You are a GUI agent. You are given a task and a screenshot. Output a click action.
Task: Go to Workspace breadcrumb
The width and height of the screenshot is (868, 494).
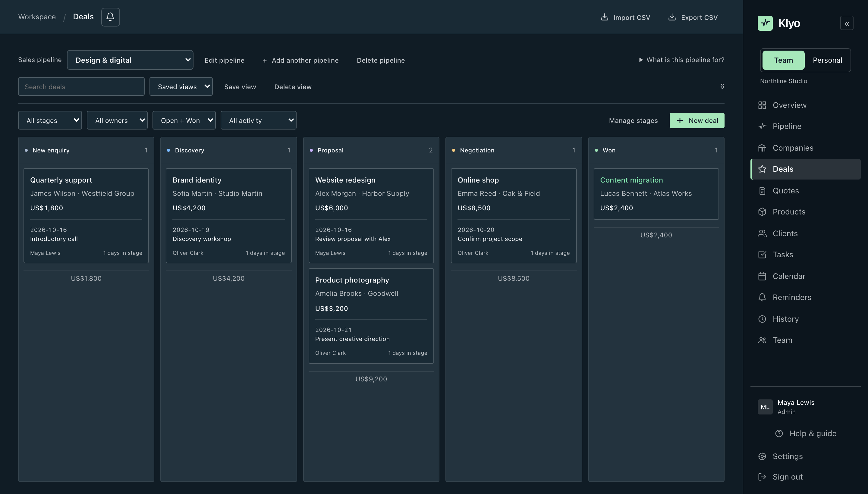pyautogui.click(x=37, y=17)
